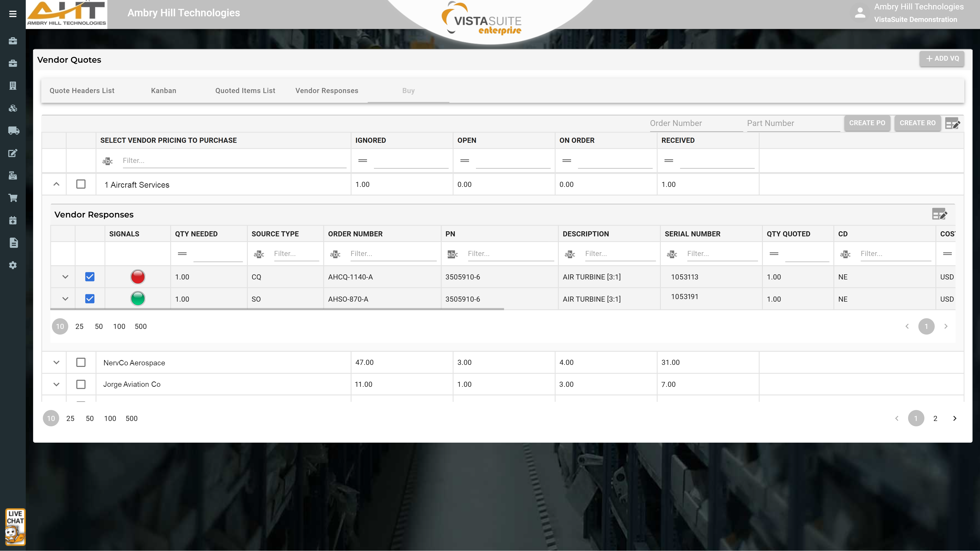980x551 pixels.
Task: Click the Order Number input field
Action: [696, 123]
